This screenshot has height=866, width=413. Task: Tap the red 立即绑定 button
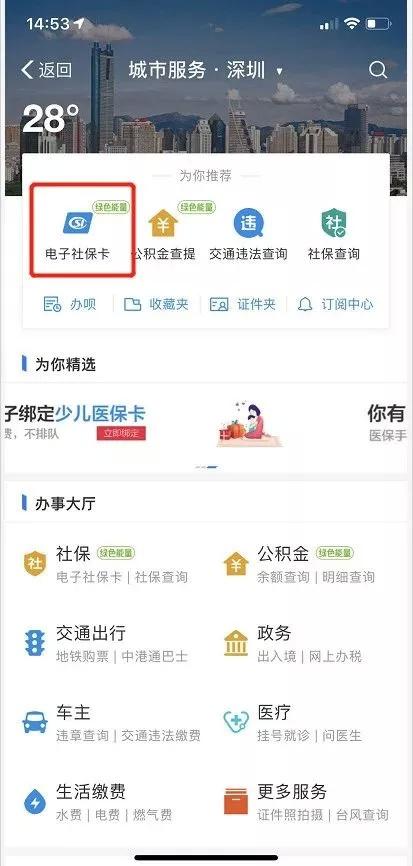[121, 433]
